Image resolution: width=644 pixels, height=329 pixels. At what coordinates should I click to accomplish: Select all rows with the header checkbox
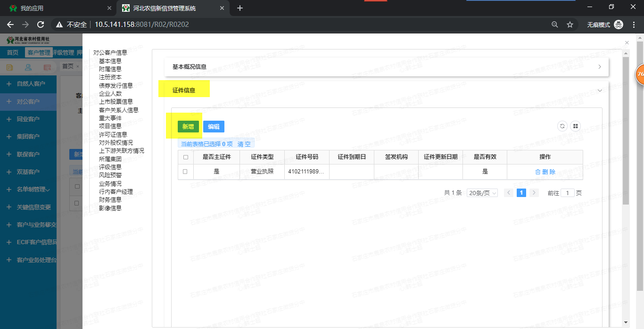point(185,157)
